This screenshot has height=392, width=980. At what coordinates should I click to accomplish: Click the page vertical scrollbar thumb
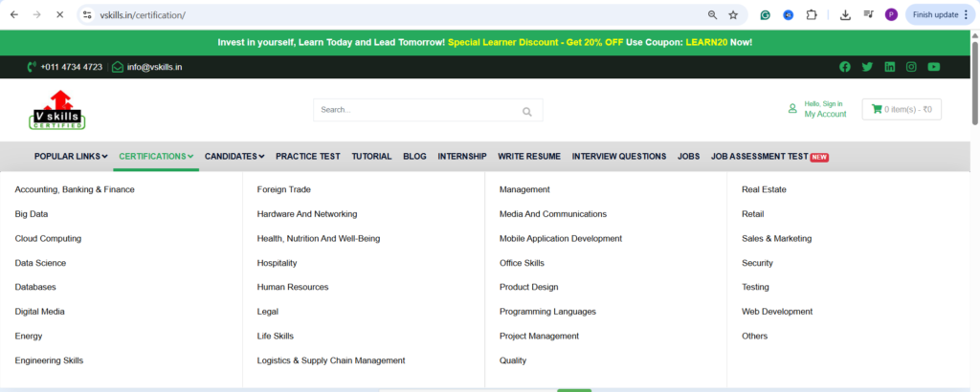point(975,82)
